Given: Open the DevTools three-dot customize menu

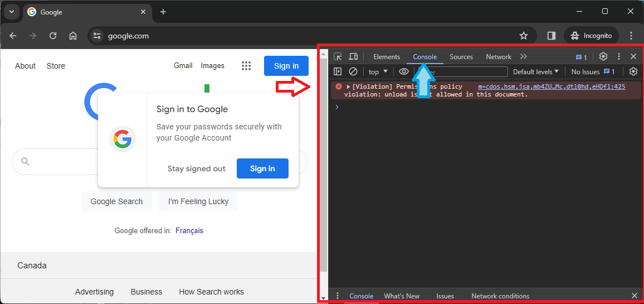Looking at the screenshot, I should click(x=619, y=57).
